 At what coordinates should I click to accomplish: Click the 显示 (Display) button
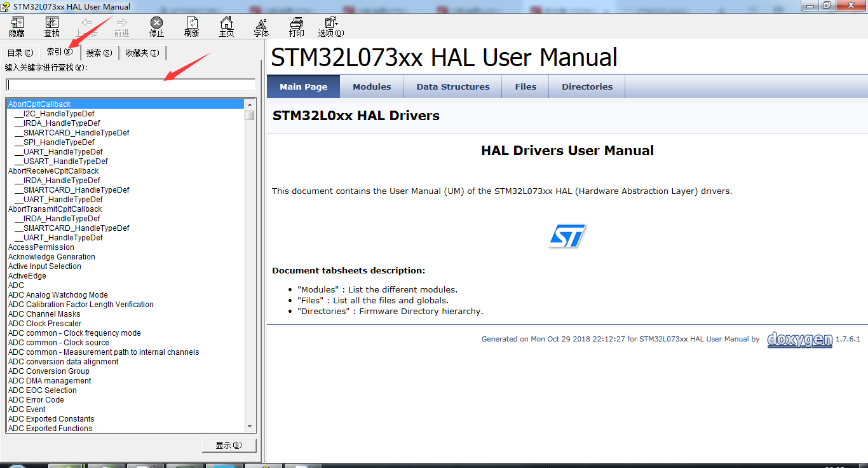click(229, 445)
